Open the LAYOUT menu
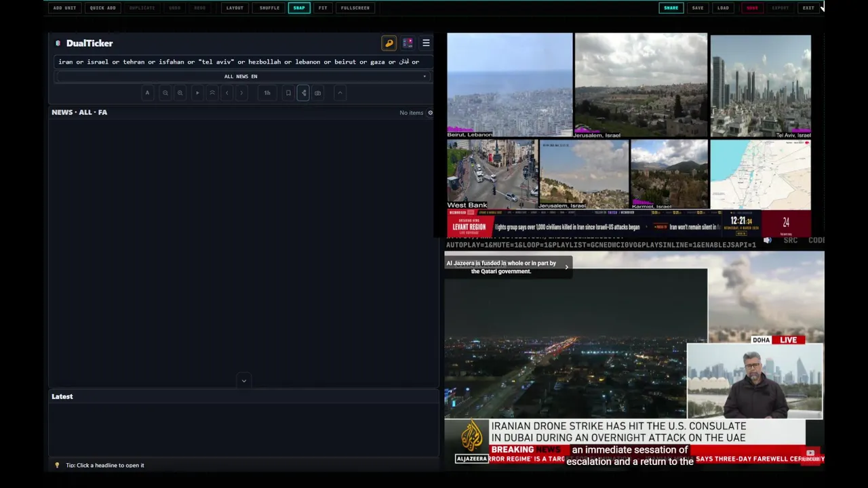This screenshot has height=488, width=868. 235,8
